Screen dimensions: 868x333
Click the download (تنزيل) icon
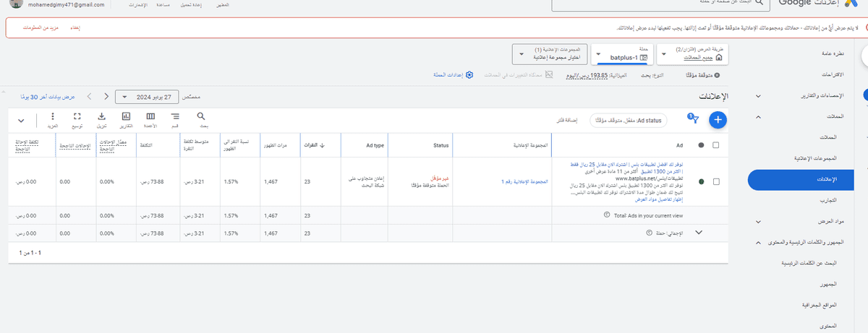pos(102,119)
